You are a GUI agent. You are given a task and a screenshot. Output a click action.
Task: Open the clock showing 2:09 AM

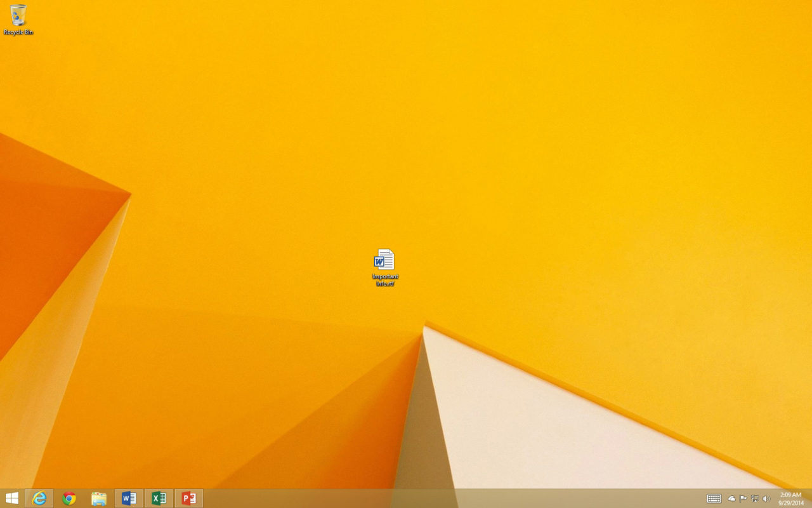click(790, 495)
